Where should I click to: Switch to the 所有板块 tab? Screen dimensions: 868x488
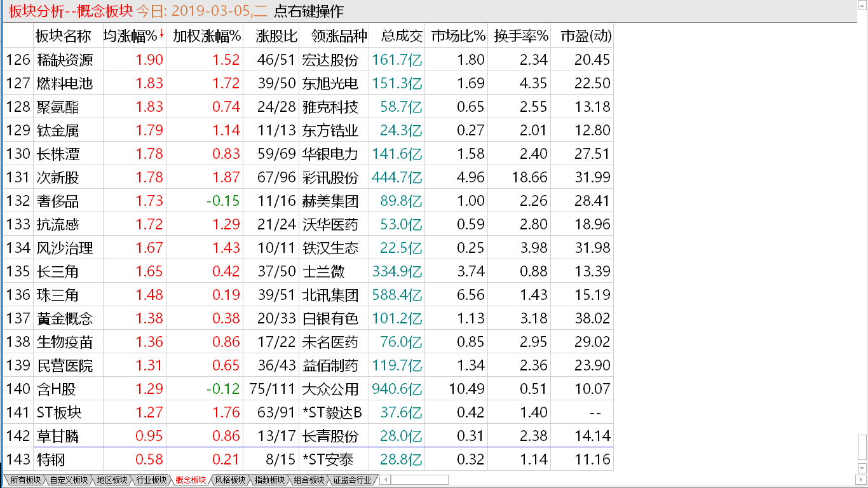pos(25,480)
